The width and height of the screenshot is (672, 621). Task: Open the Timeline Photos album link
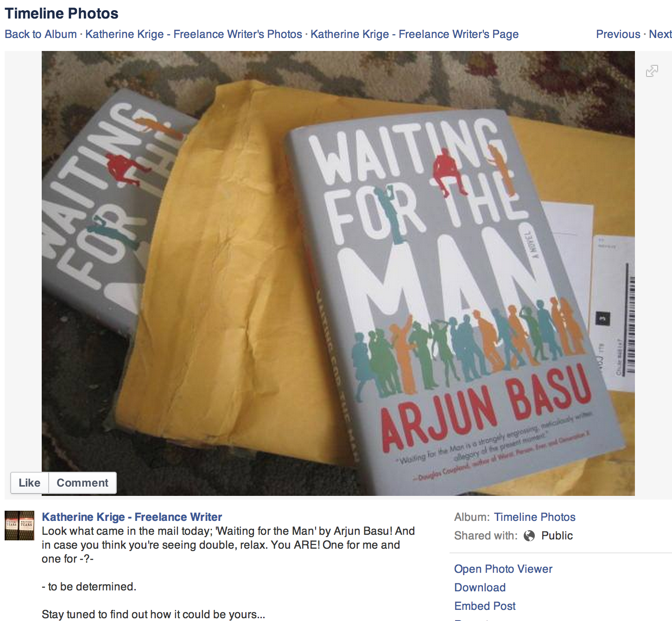pos(535,517)
